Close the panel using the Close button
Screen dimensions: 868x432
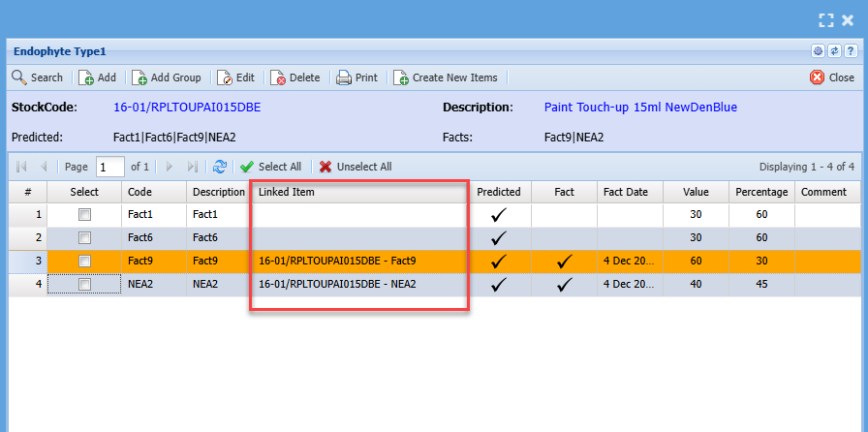tap(832, 77)
